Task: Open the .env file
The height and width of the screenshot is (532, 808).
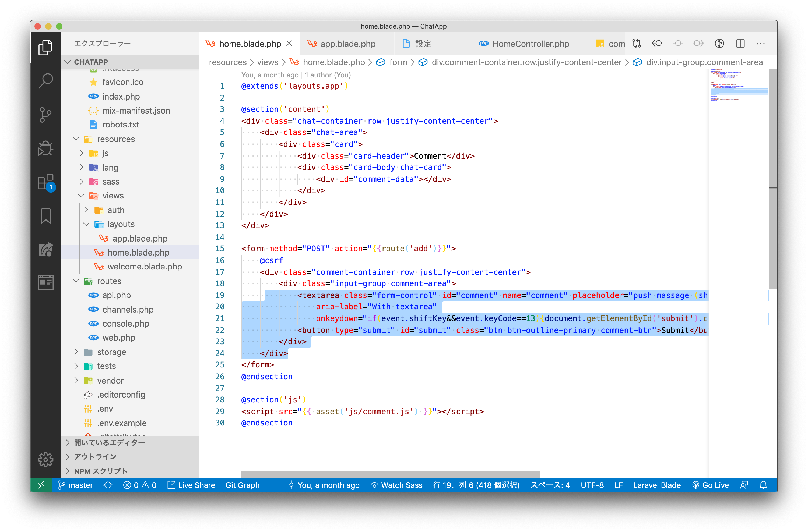Action: pyautogui.click(x=130, y=409)
